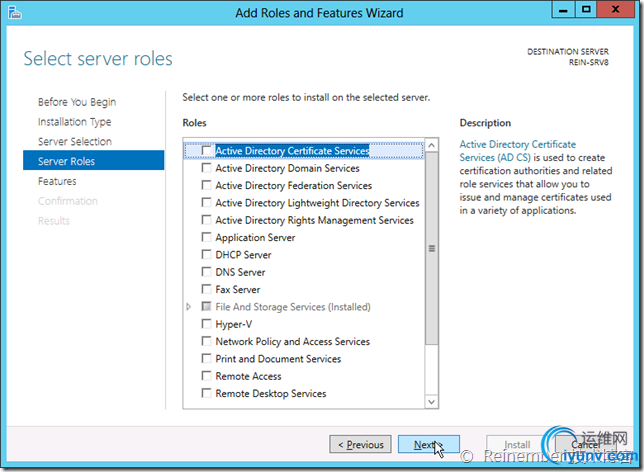Jump to the Features step

[x=57, y=181]
